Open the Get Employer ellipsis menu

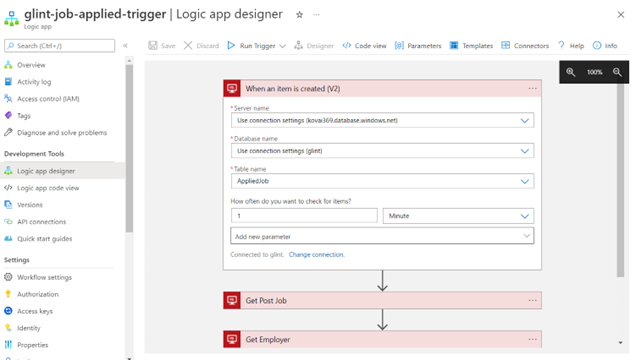point(532,339)
